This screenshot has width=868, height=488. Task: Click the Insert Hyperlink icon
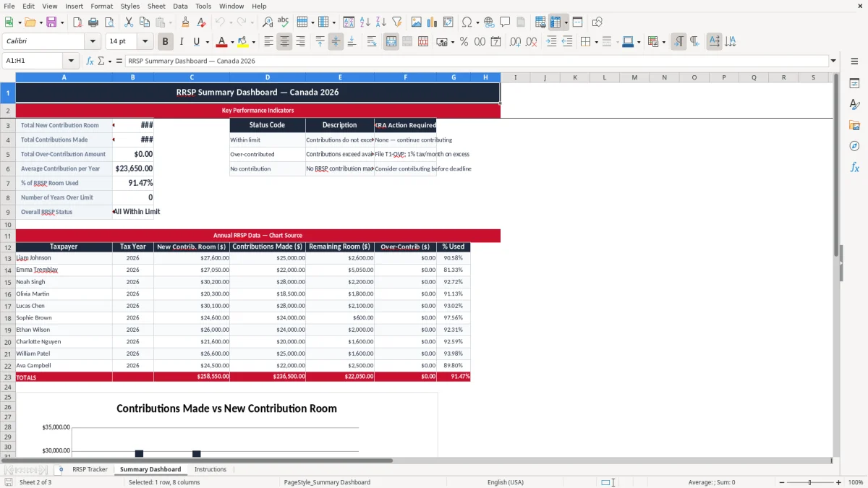489,22
